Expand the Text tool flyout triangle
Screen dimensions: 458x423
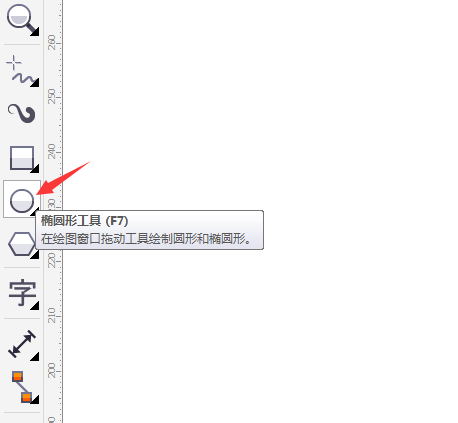click(35, 306)
